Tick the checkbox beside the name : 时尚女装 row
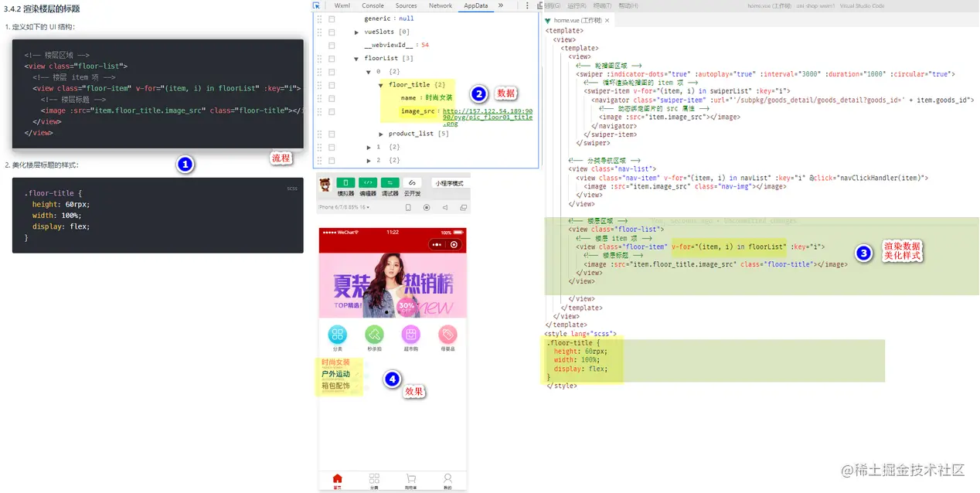Image resolution: width=980 pixels, height=493 pixels. (x=332, y=98)
